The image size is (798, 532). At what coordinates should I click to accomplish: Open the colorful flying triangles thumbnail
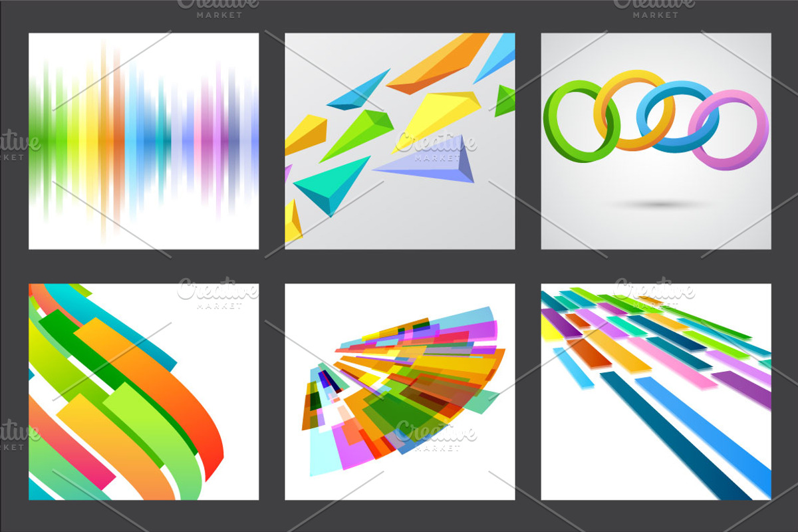(x=400, y=141)
